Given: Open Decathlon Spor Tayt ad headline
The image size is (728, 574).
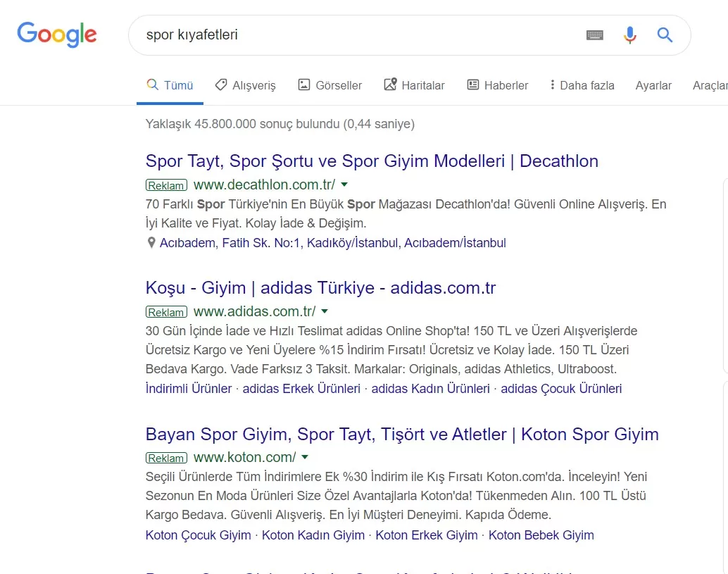Looking at the screenshot, I should click(x=372, y=161).
